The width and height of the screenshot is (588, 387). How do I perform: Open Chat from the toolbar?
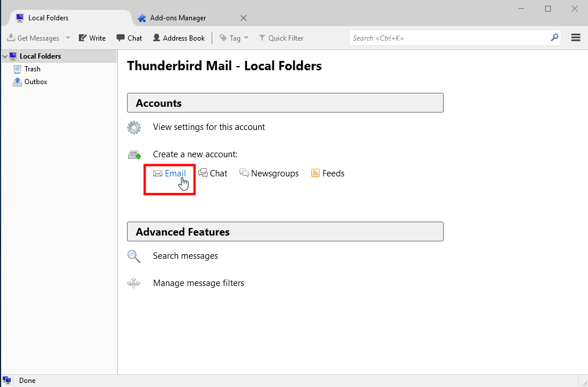point(129,38)
